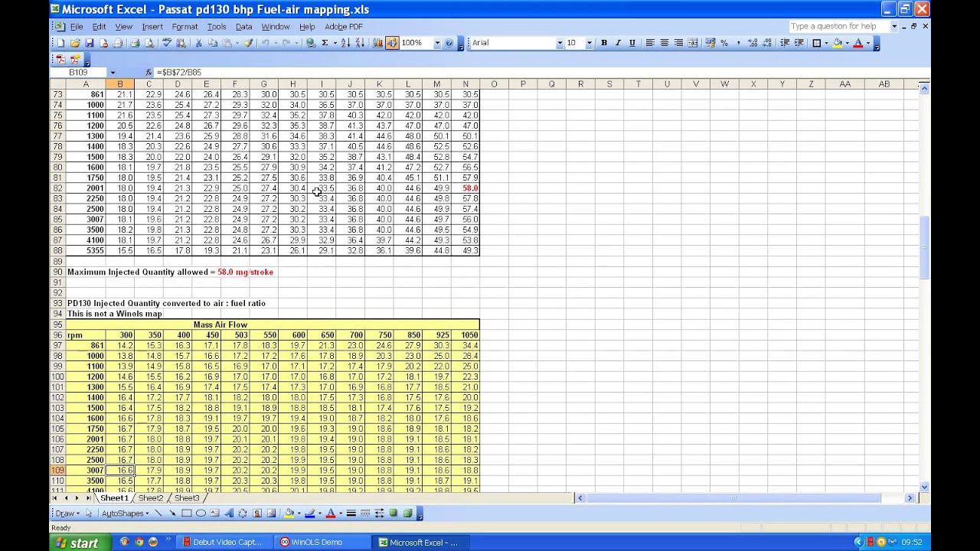Activate the Format Painter brush
The width and height of the screenshot is (980, 551).
[248, 43]
